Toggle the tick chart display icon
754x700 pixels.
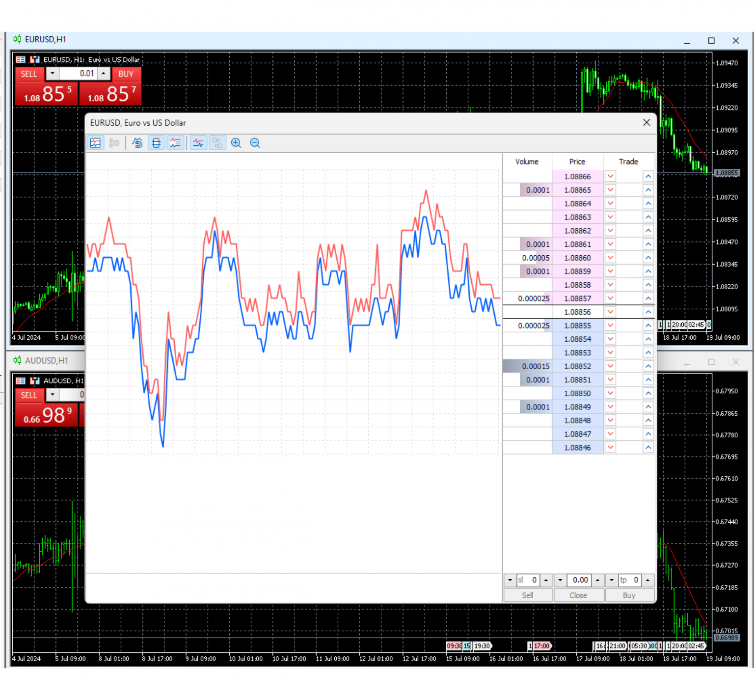(95, 143)
